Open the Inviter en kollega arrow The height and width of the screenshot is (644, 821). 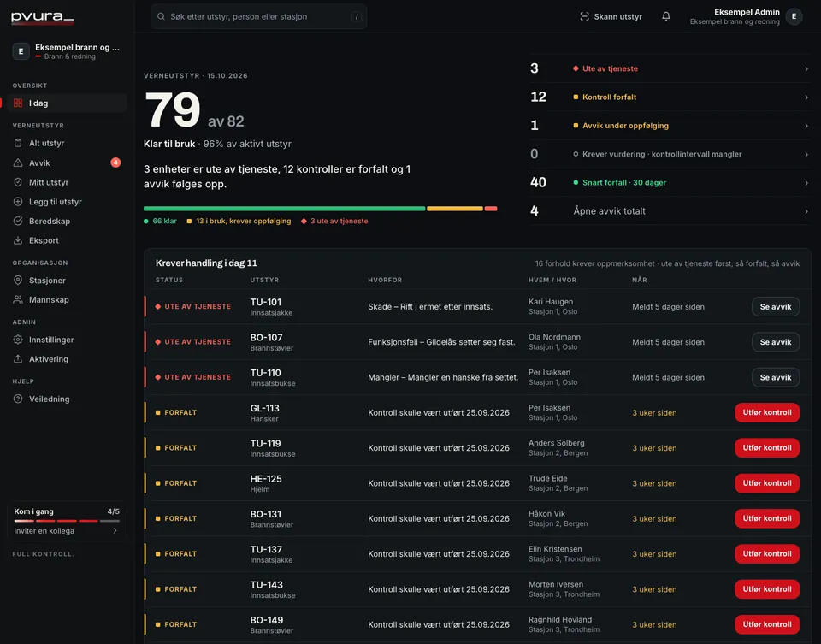pyautogui.click(x=115, y=531)
